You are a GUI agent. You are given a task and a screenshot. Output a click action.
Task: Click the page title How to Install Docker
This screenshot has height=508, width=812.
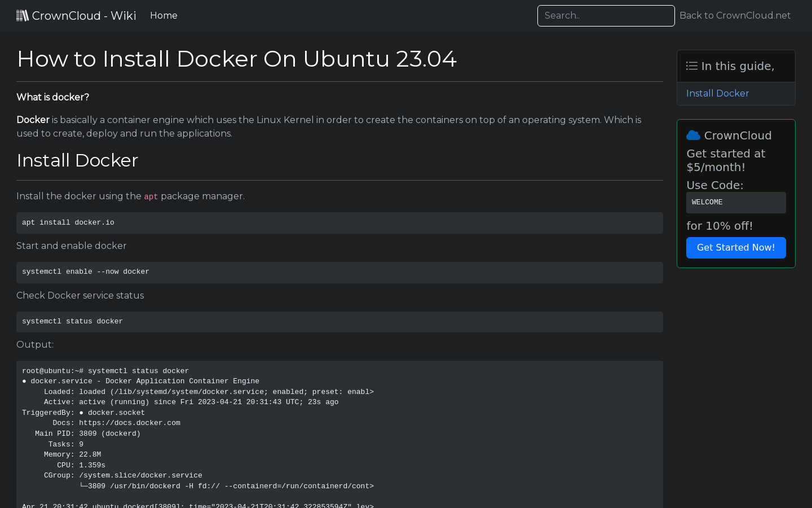pyautogui.click(x=237, y=59)
